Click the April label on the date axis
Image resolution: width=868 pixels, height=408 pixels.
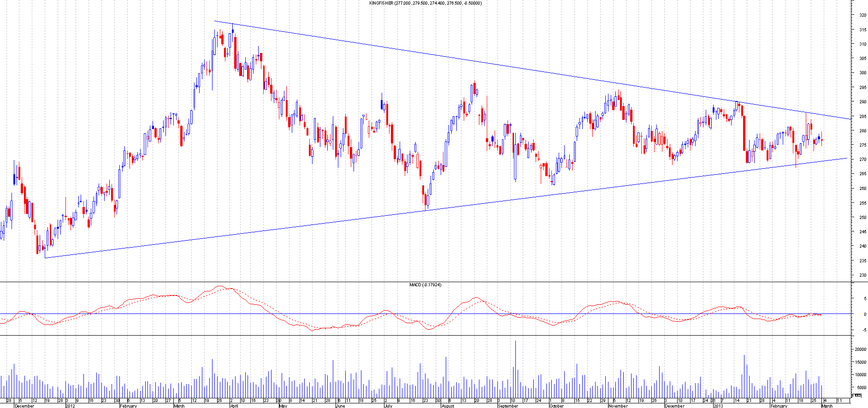(234, 406)
